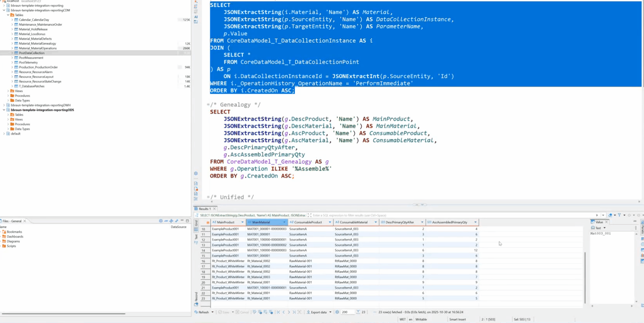
Task: Click the Cancel button in the results toolbar
Action: [x=242, y=312]
